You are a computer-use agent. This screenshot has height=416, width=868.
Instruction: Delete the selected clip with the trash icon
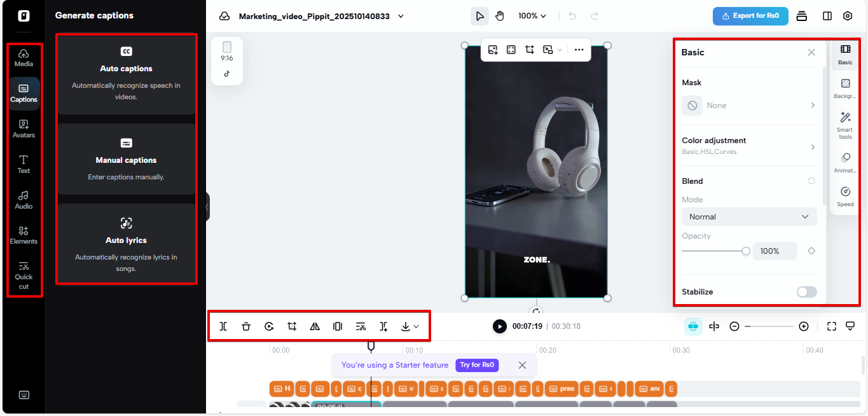(246, 326)
